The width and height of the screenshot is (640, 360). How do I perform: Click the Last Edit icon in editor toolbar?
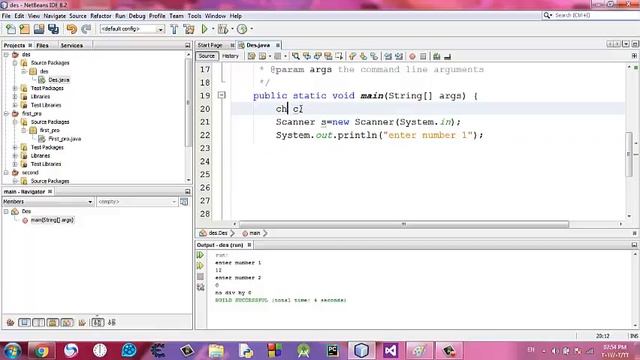[252, 56]
